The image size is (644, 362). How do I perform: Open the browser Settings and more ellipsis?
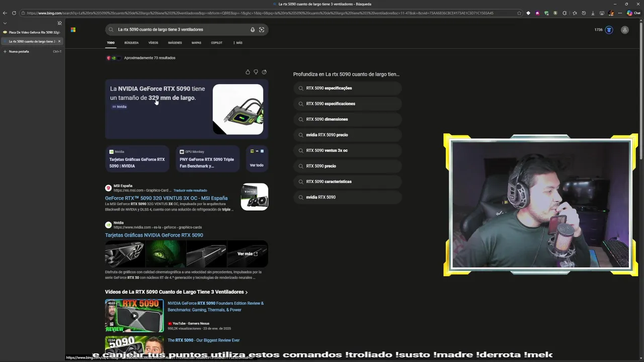tap(620, 13)
